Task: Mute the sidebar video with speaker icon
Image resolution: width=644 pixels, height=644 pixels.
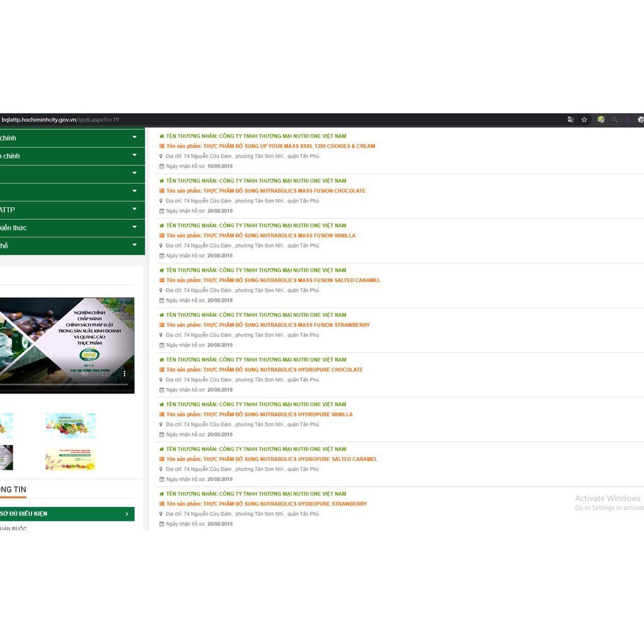Action: [x=85, y=374]
